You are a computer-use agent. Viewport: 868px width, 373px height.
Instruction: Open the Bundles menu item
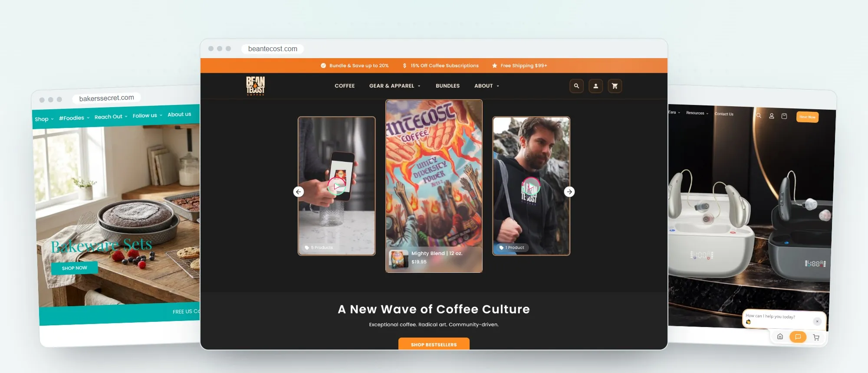pyautogui.click(x=447, y=86)
